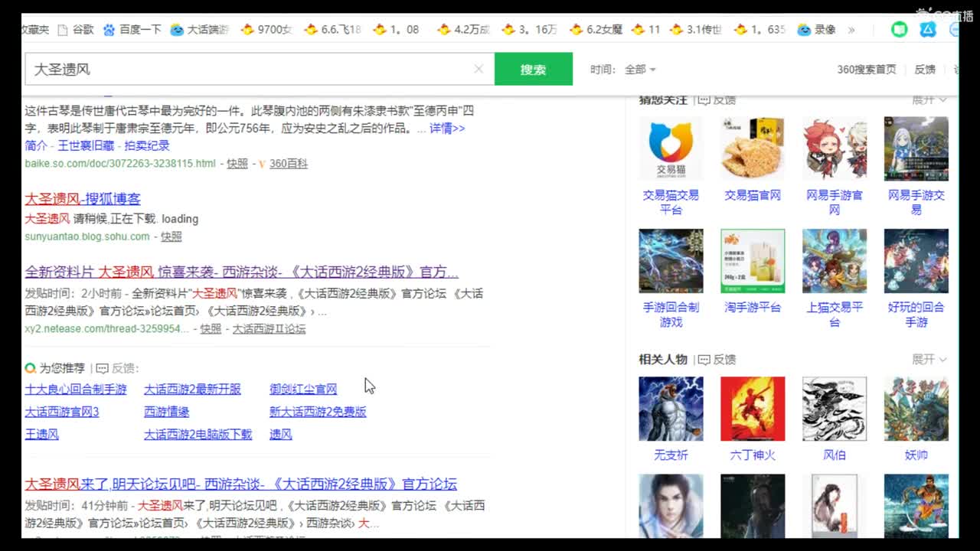Collapse 猜您关注 section via 展开 toggle
Viewport: 980px width, 551px height.
pos(929,99)
